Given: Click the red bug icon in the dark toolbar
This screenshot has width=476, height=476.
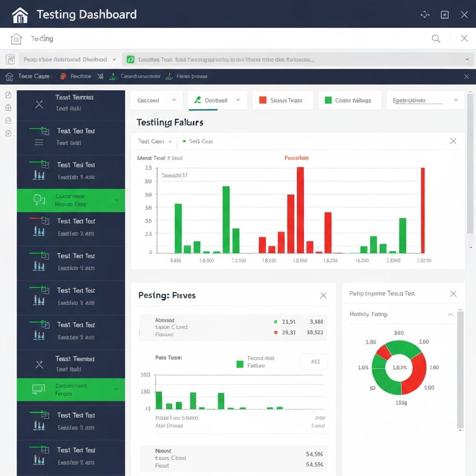Looking at the screenshot, I should pyautogui.click(x=63, y=76).
